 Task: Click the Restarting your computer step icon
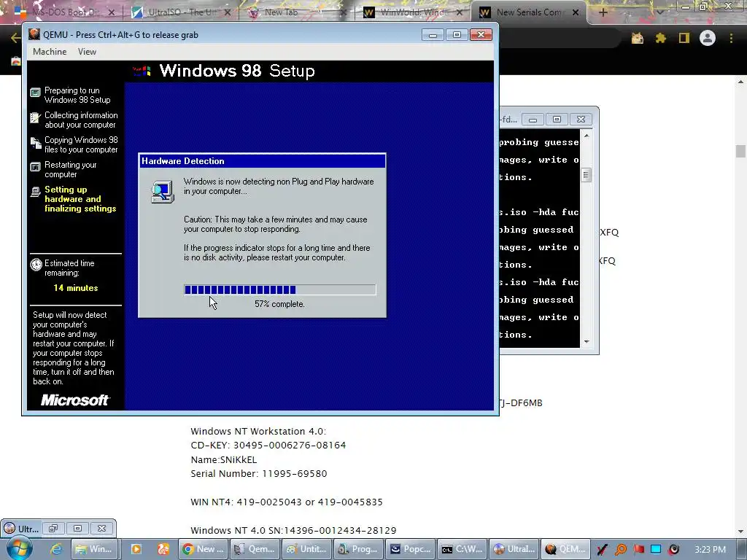pyautogui.click(x=36, y=167)
